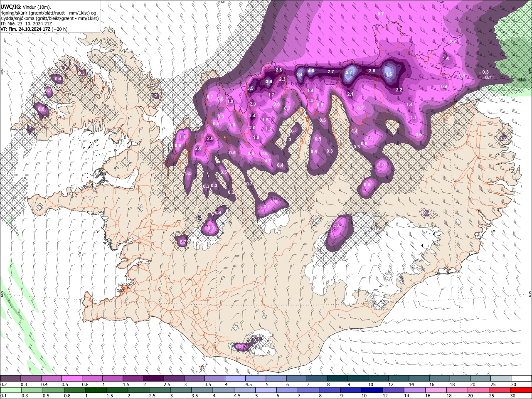532x399 pixels.
Task: Pick snow scale swatch between 5 and 6
Action: (x=276, y=378)
